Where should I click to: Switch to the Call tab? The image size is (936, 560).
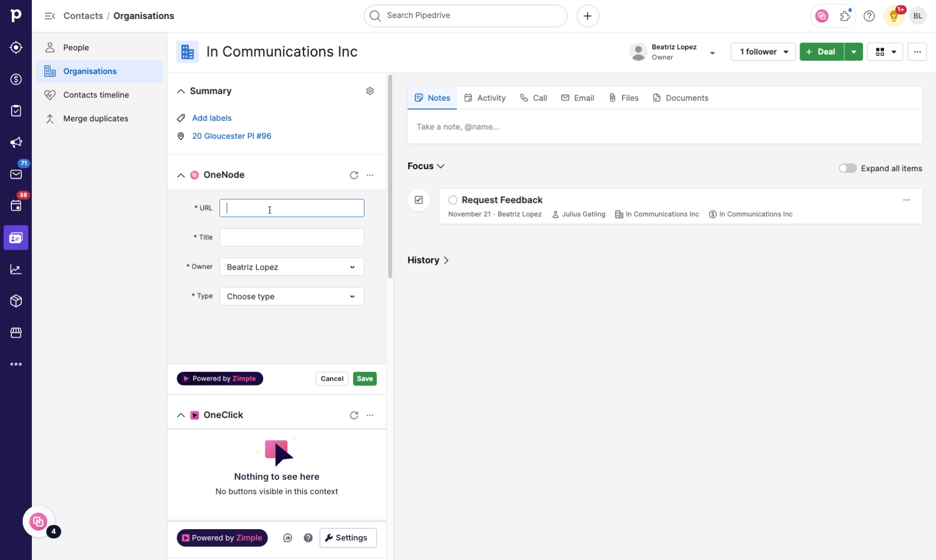click(x=533, y=98)
